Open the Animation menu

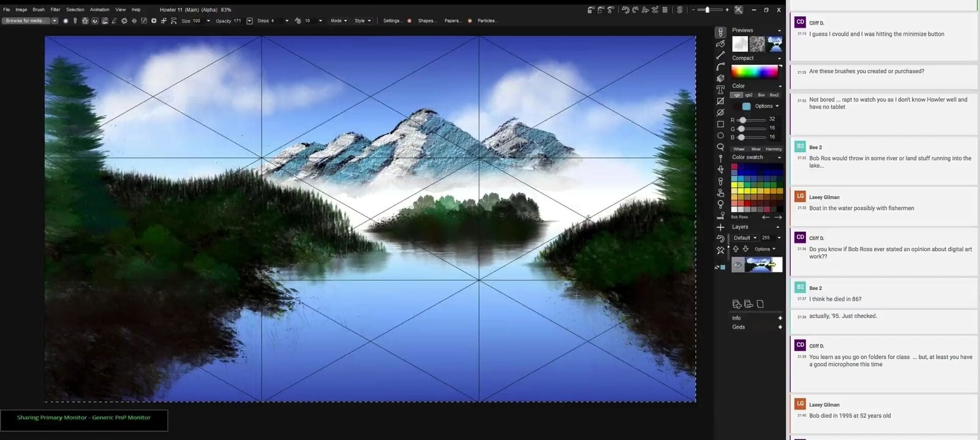(99, 10)
